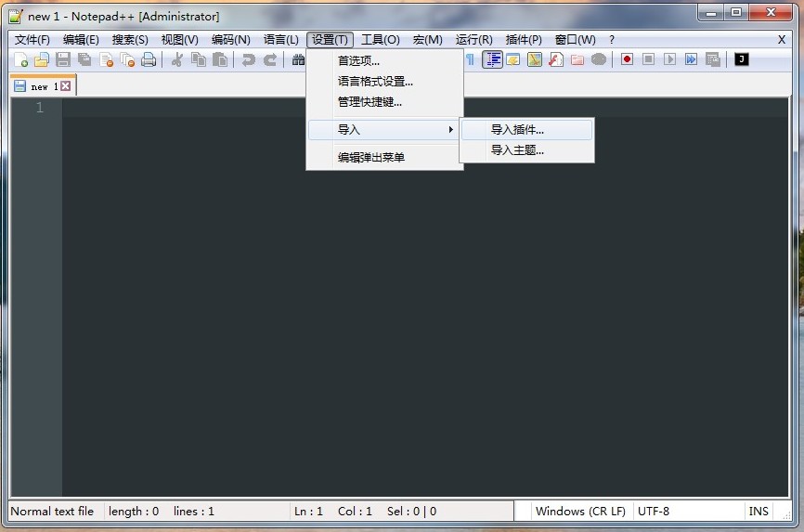Start macro recording with red dot icon
Image resolution: width=804 pixels, height=532 pixels.
(x=627, y=59)
